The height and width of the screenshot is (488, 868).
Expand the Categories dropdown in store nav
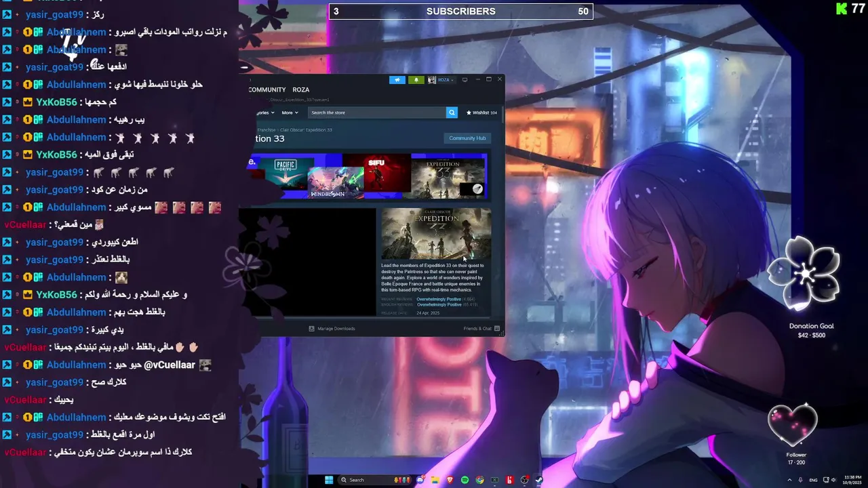(264, 113)
